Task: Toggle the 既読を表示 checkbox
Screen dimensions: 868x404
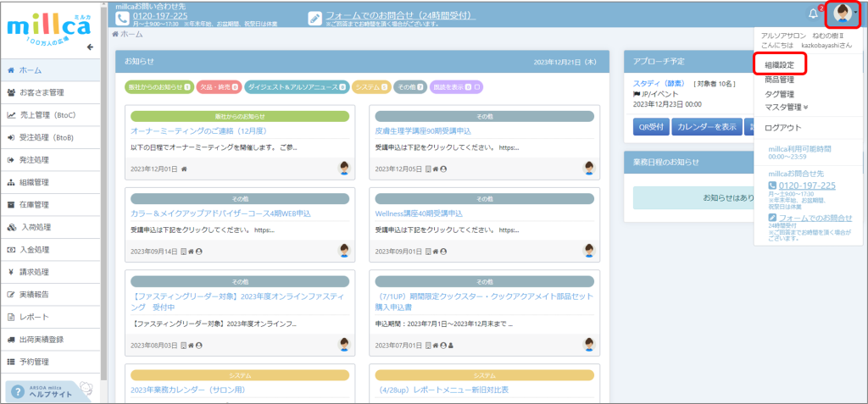Action: click(477, 86)
